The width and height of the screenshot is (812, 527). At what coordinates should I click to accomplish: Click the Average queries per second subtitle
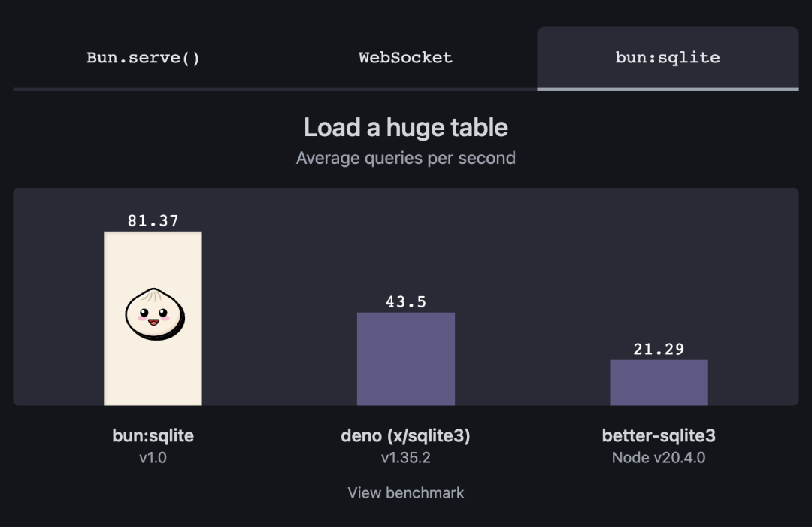[x=405, y=158]
